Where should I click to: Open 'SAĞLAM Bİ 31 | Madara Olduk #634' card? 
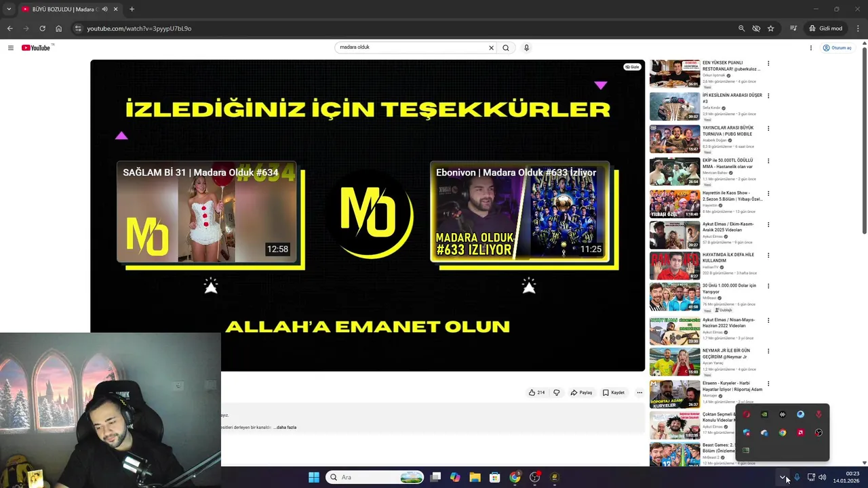(207, 212)
